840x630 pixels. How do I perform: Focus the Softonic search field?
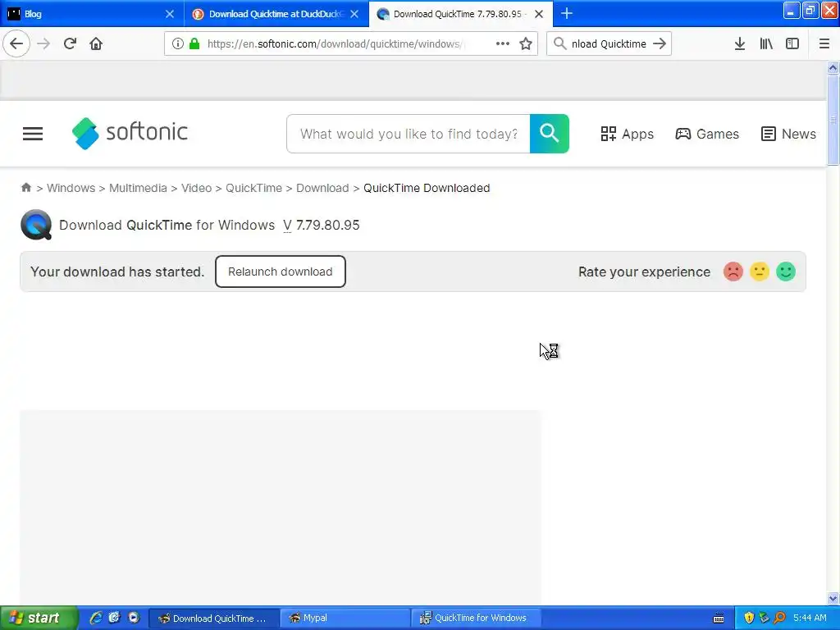pos(409,134)
